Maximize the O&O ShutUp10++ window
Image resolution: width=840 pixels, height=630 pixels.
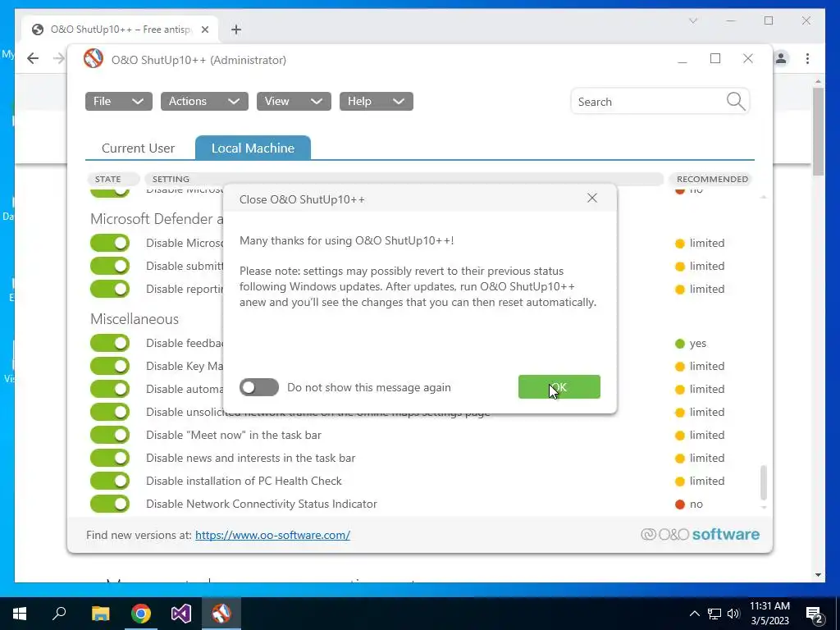click(x=715, y=58)
